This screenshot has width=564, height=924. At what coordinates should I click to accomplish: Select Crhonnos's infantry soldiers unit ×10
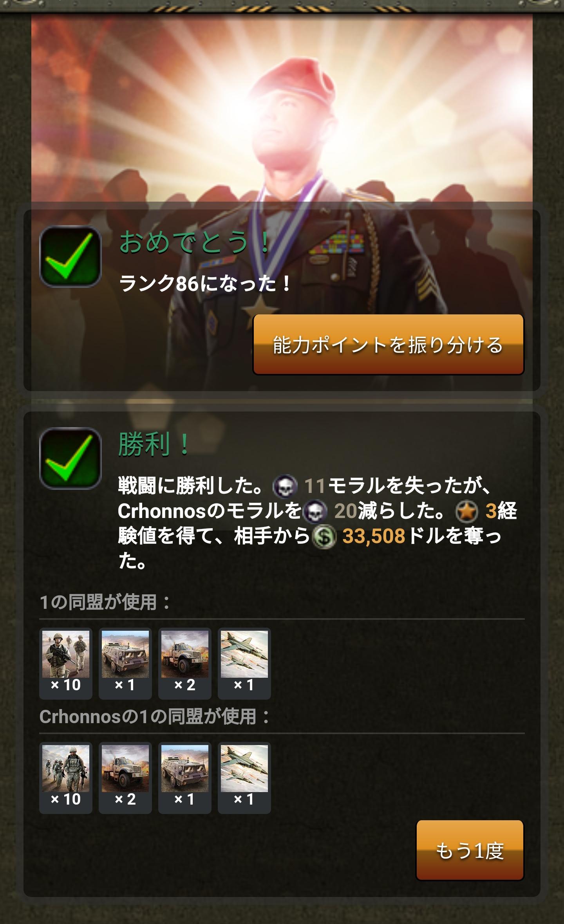(66, 778)
